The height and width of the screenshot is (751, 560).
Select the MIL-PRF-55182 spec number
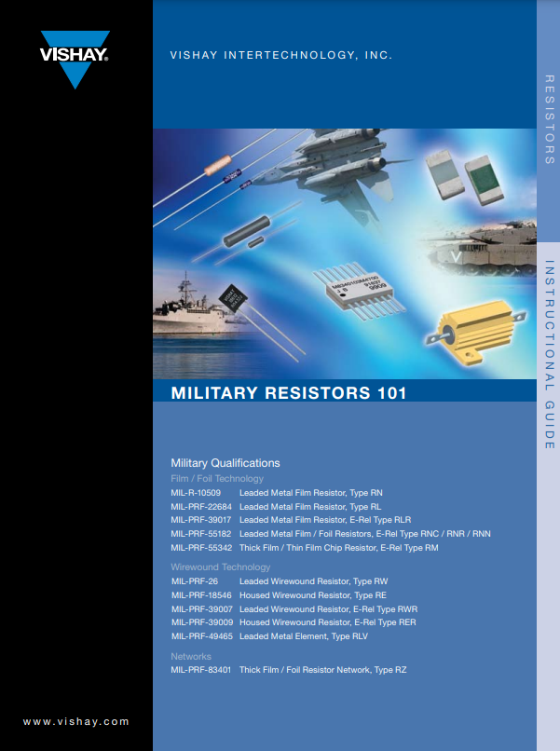coord(201,534)
